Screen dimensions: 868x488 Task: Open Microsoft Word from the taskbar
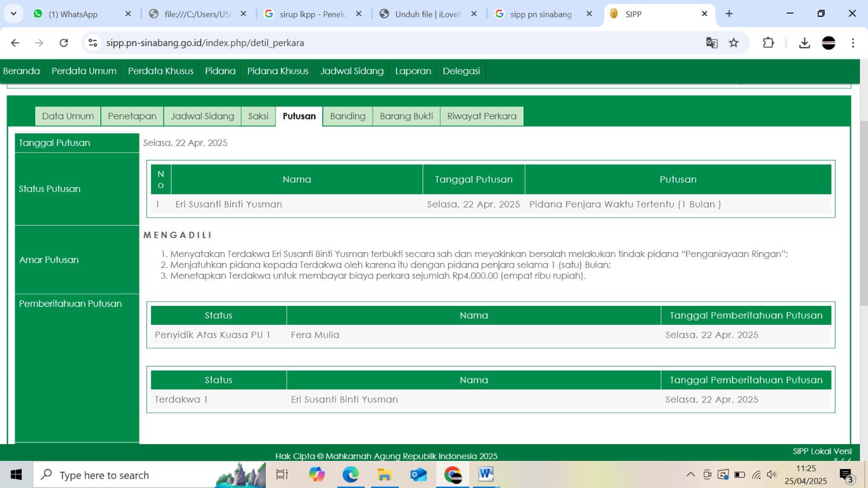[486, 475]
